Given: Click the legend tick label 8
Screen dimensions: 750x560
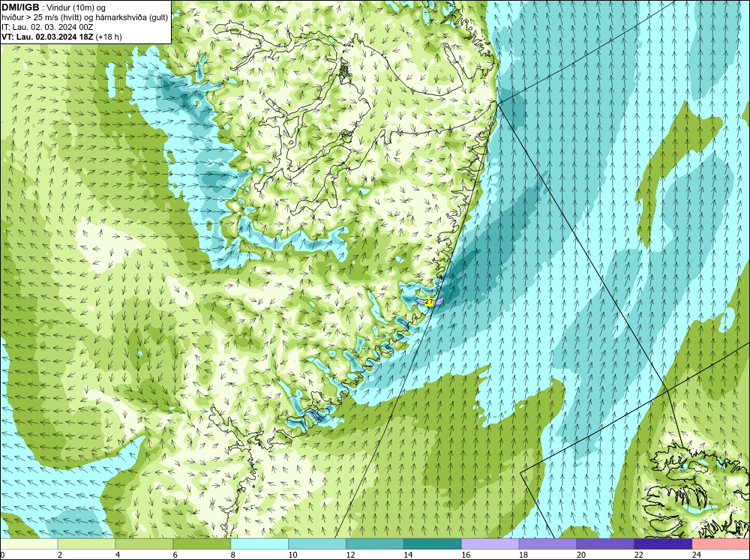Looking at the screenshot, I should [233, 555].
